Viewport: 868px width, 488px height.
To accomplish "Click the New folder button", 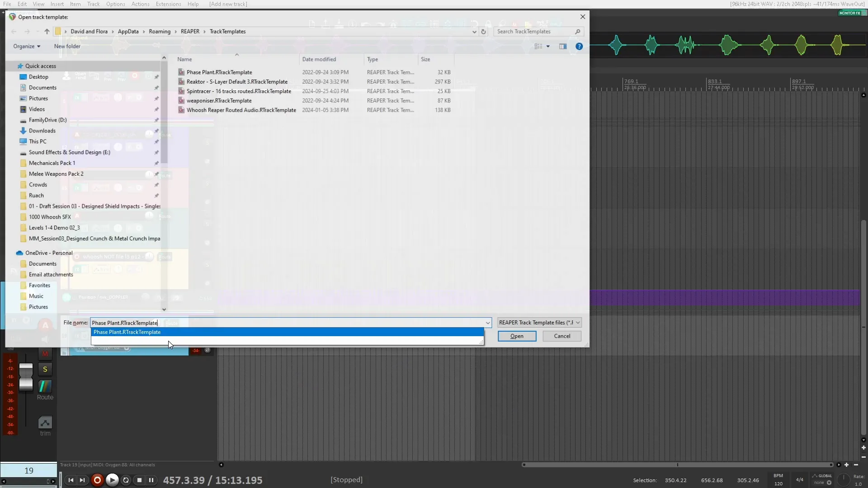I will tap(67, 46).
